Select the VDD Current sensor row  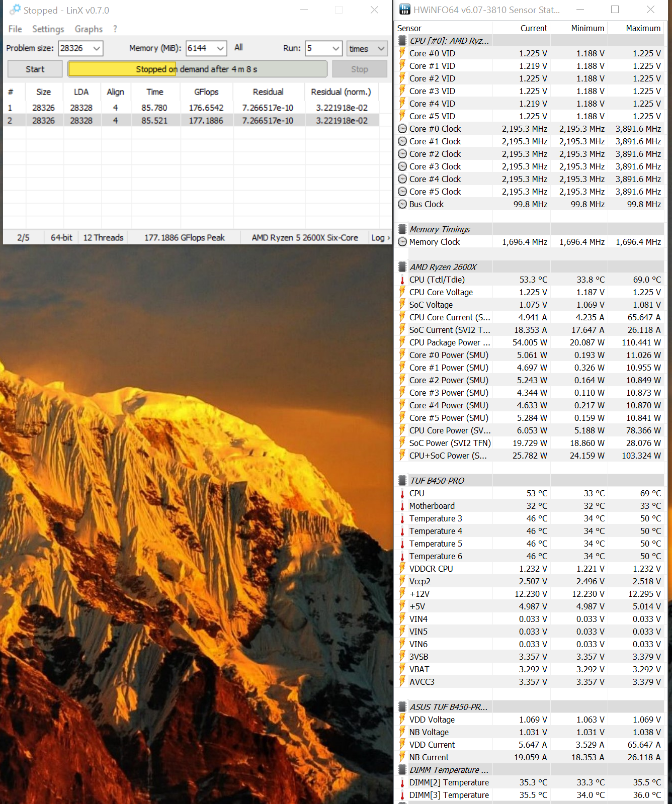click(530, 745)
